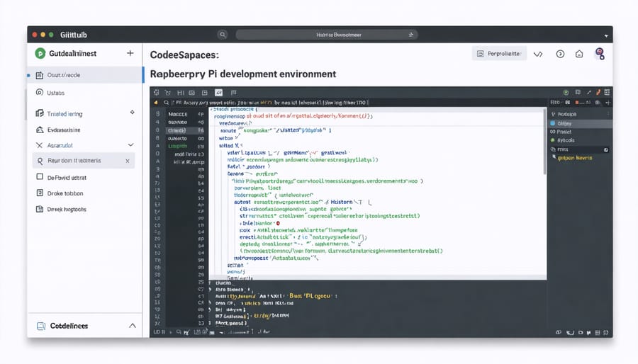Click the editor vertical scrollbar
This screenshot has width=638, height=364.
[544, 140]
